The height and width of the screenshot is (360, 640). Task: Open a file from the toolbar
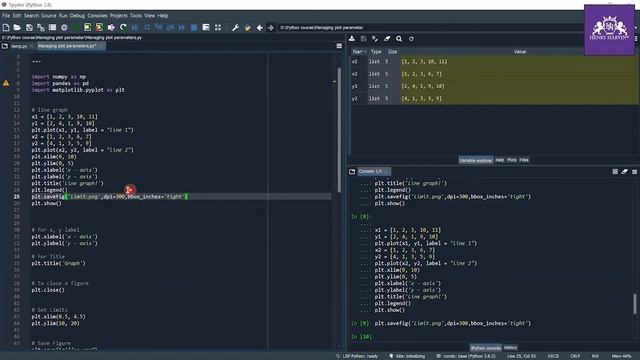pyautogui.click(x=17, y=28)
